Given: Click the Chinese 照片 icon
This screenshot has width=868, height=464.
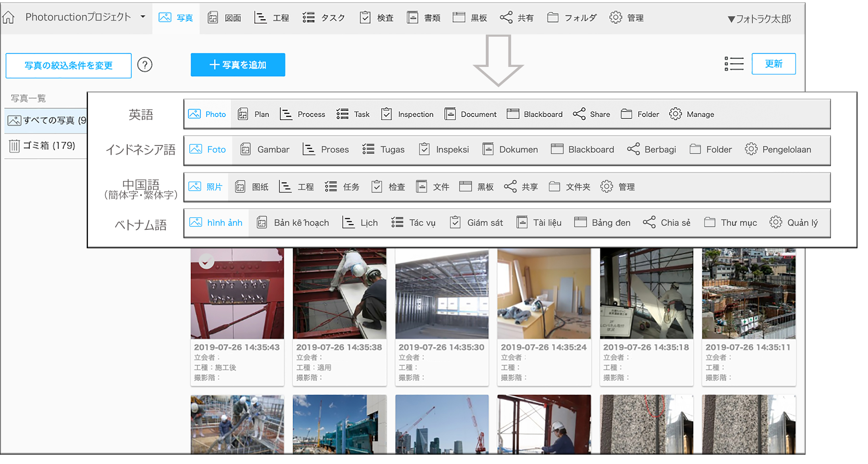Looking at the screenshot, I should [x=195, y=186].
